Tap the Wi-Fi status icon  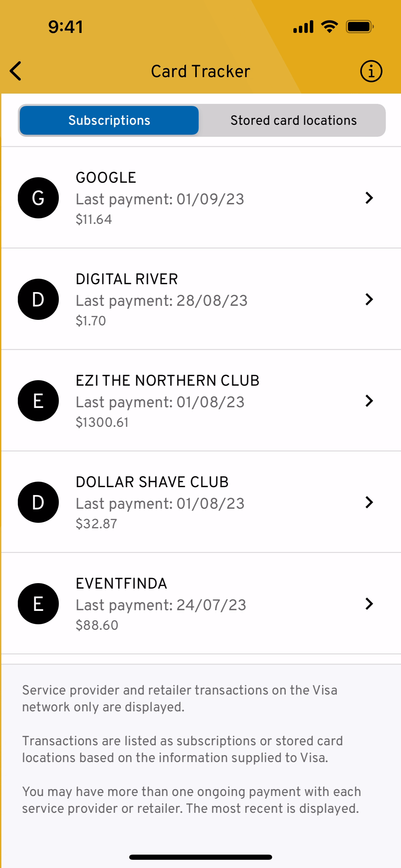(329, 27)
